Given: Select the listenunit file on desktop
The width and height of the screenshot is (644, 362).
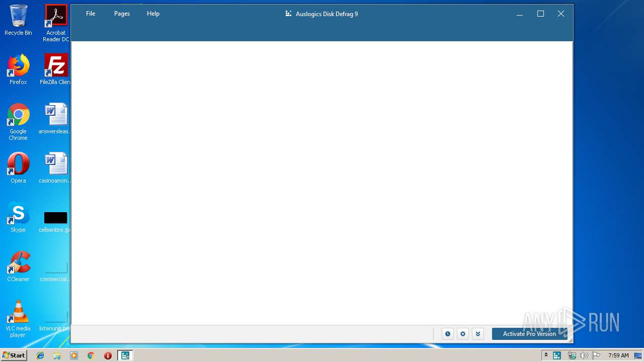Looking at the screenshot, I should 55,321.
